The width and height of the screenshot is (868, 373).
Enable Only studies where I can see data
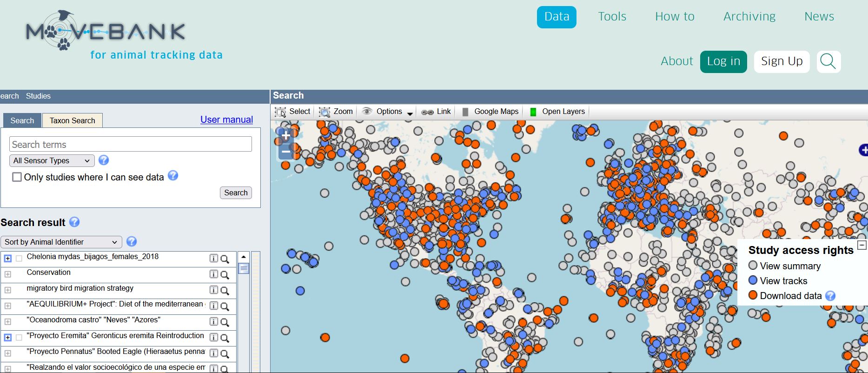point(17,177)
